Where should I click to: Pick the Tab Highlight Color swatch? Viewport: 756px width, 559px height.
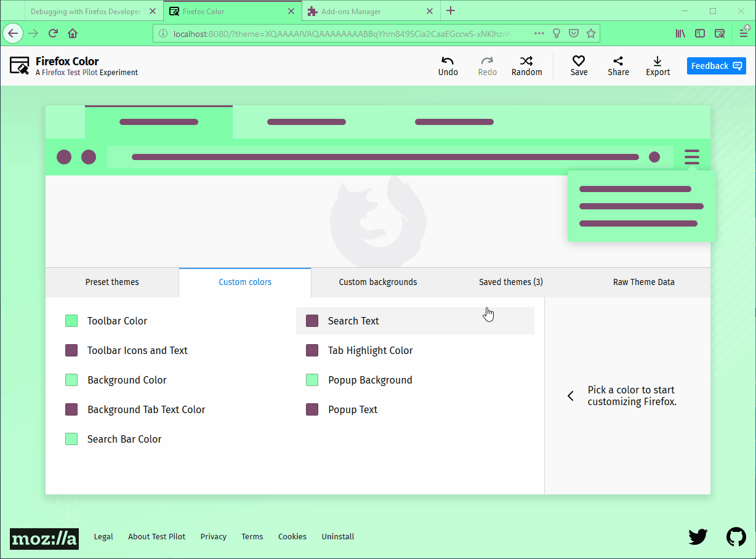point(312,350)
